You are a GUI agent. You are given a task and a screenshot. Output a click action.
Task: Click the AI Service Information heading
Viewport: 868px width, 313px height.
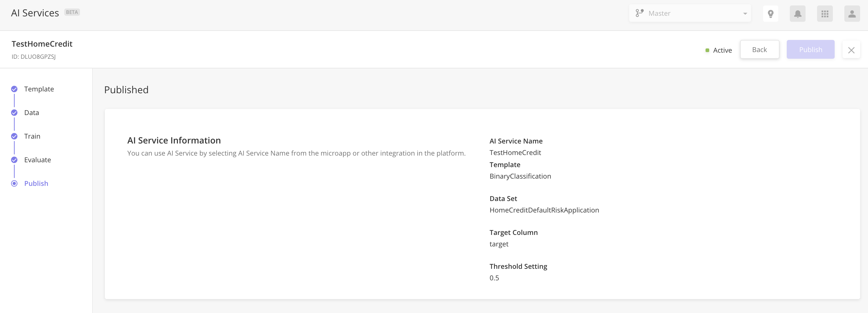point(174,140)
